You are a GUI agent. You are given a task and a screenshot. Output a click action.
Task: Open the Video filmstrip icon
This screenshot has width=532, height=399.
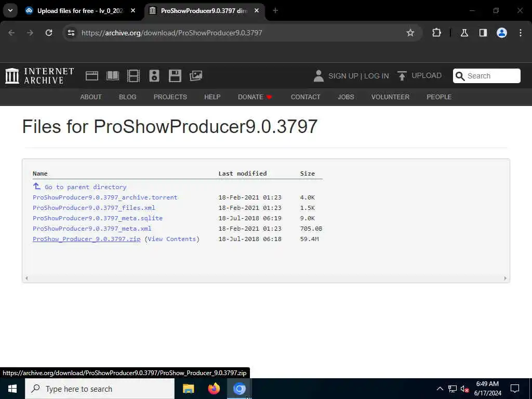(134, 76)
